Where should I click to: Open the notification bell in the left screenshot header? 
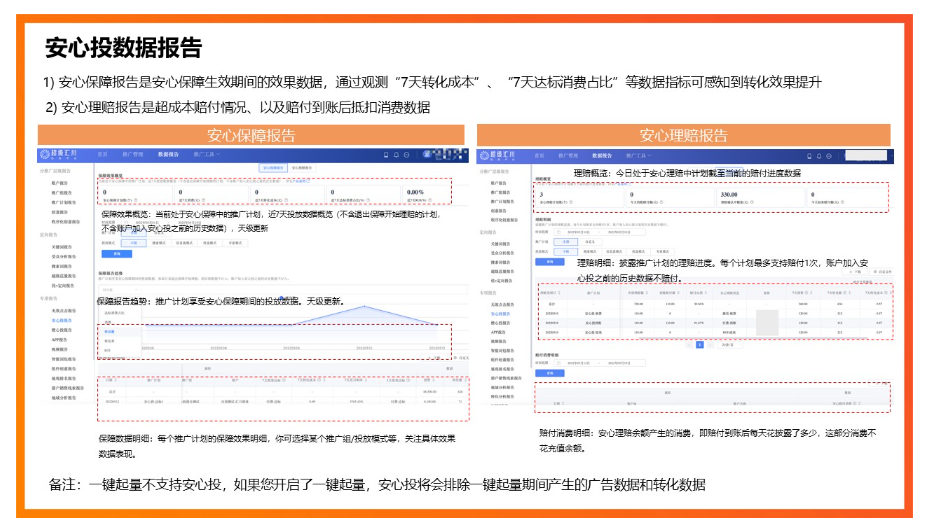396,155
